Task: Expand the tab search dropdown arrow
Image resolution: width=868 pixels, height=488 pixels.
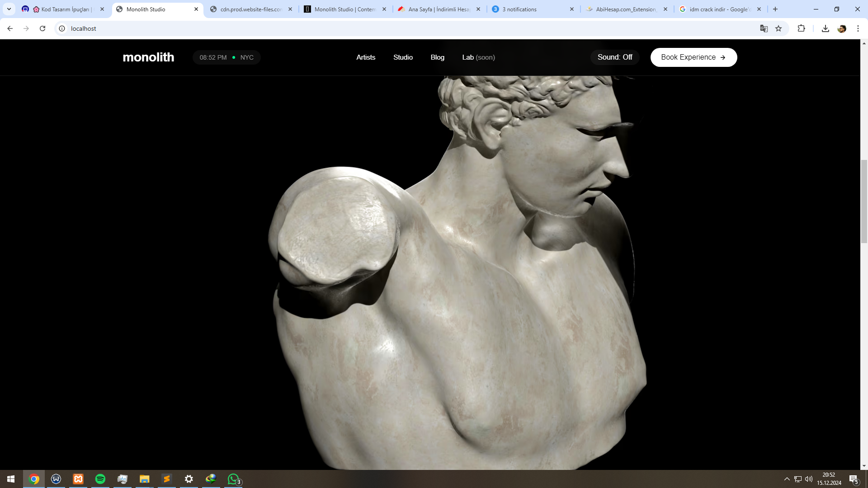Action: [9, 9]
